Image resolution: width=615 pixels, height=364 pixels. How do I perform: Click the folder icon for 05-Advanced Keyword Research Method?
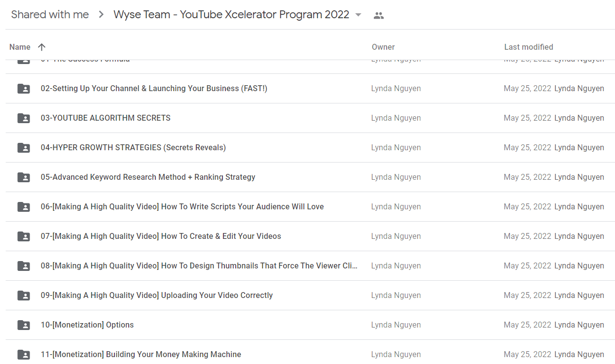pyautogui.click(x=23, y=177)
